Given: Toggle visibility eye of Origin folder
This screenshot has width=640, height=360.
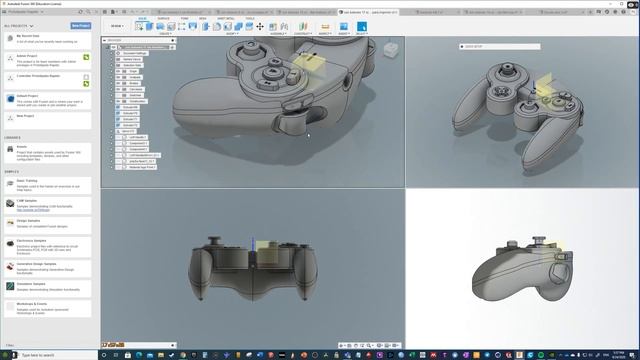Looking at the screenshot, I should [118, 71].
